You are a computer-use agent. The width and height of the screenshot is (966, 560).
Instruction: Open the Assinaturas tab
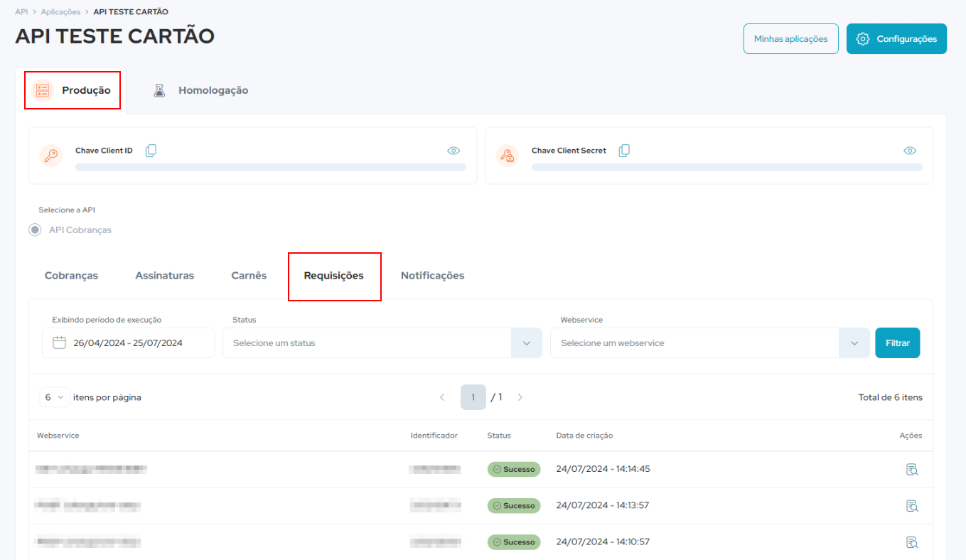pos(164,276)
